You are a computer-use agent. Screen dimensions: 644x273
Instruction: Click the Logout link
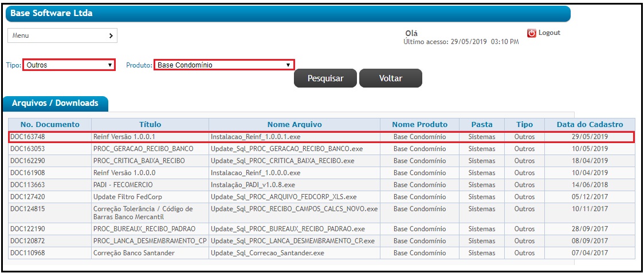(x=549, y=33)
